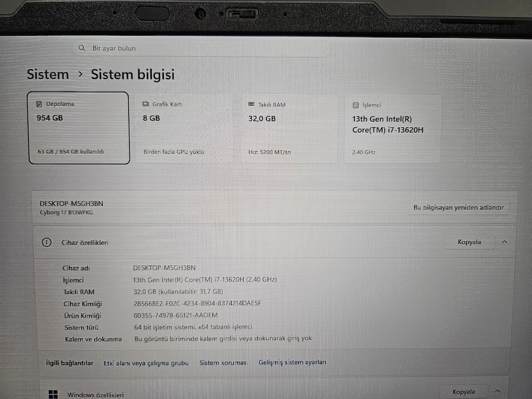Focus the 'Bir ayar bulun' search field
This screenshot has height=399, width=532.
point(202,48)
